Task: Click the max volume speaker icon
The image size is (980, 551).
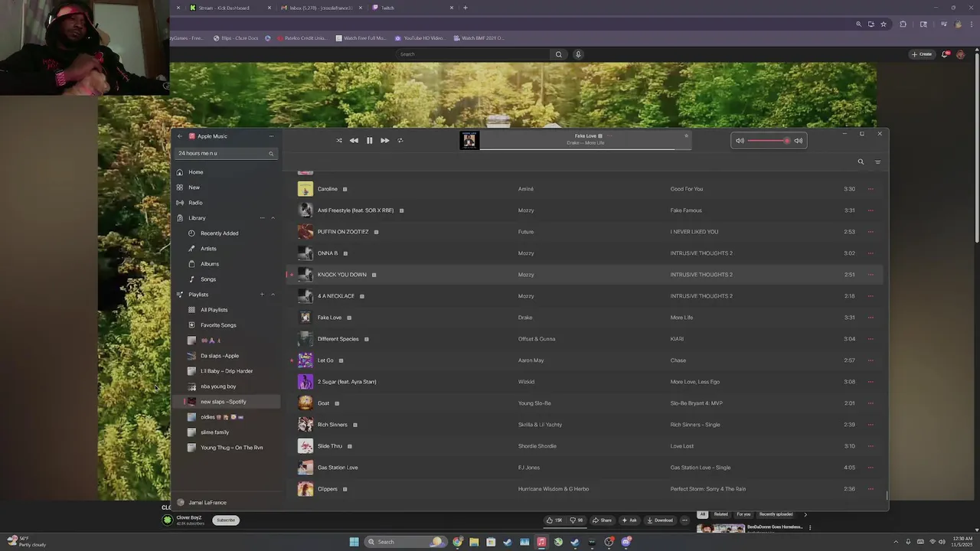Action: (799, 141)
